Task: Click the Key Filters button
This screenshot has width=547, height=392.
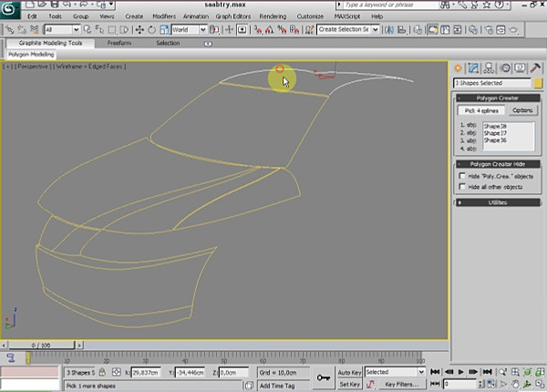Action: click(401, 385)
